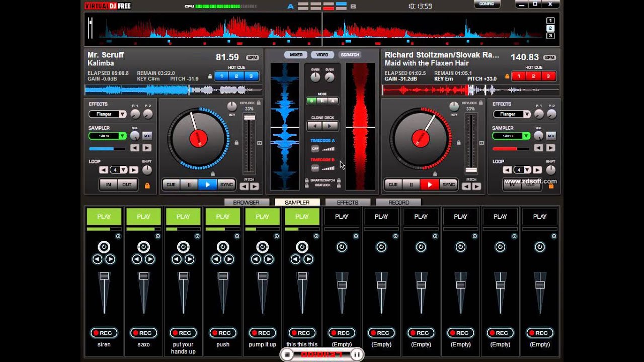Select the VIDEO center panel tab
This screenshot has width=644, height=362.
[323, 55]
